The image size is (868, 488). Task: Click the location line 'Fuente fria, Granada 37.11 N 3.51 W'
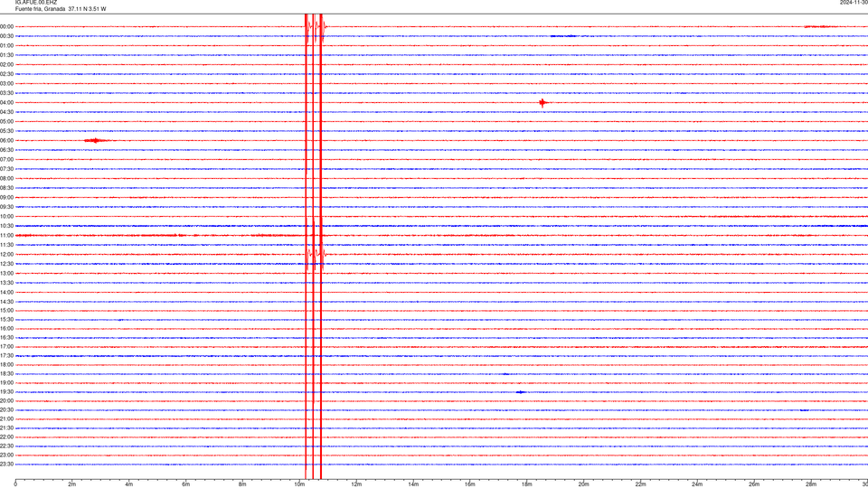tap(61, 9)
